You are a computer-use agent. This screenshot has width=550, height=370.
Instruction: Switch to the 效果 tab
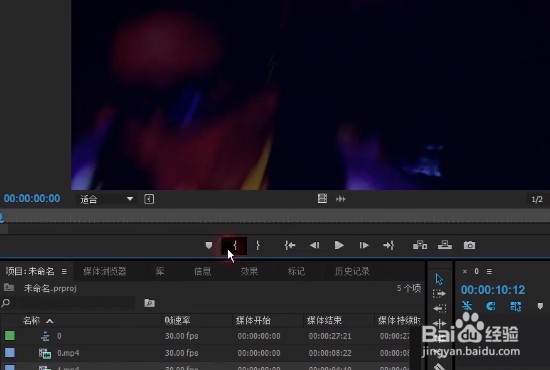point(249,271)
